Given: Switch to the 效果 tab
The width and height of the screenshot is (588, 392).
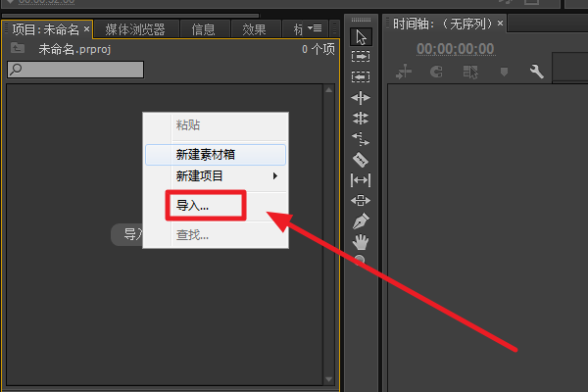Looking at the screenshot, I should [x=254, y=29].
